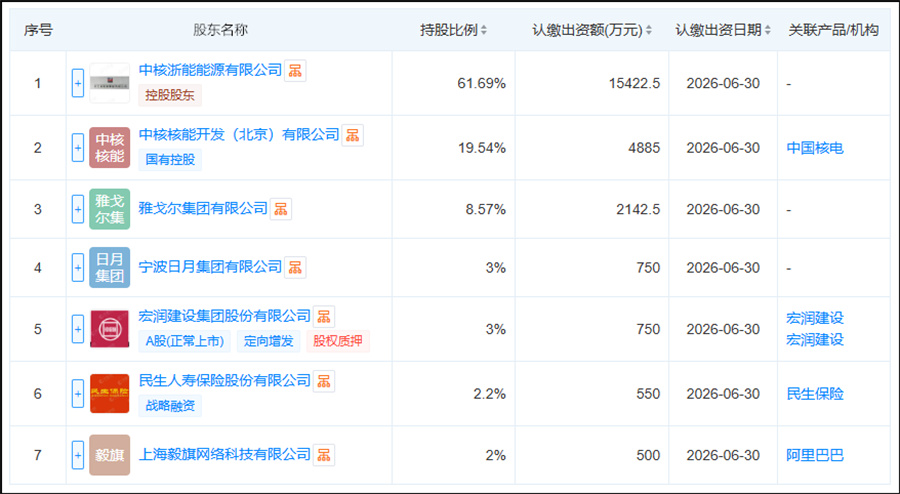Open 宏润建设集团股份有限公司 link
Viewport: 900px width, 494px height.
coord(224,316)
